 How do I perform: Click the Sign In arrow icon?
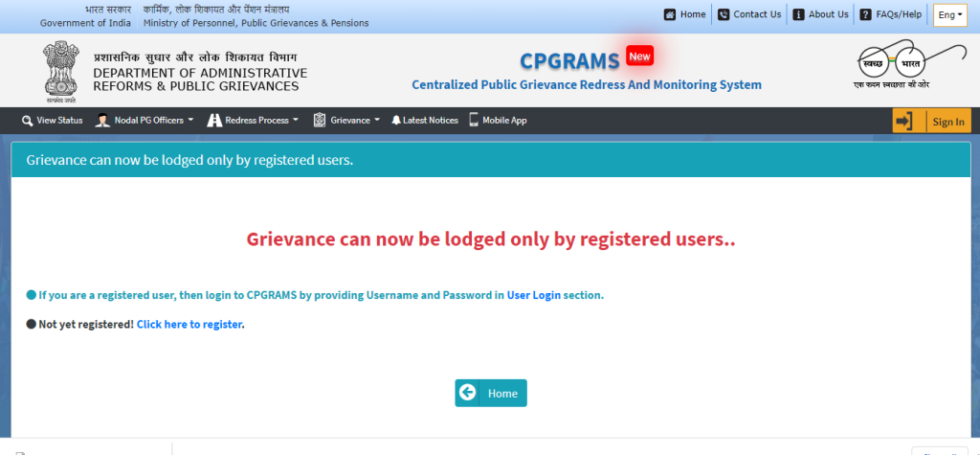point(903,121)
